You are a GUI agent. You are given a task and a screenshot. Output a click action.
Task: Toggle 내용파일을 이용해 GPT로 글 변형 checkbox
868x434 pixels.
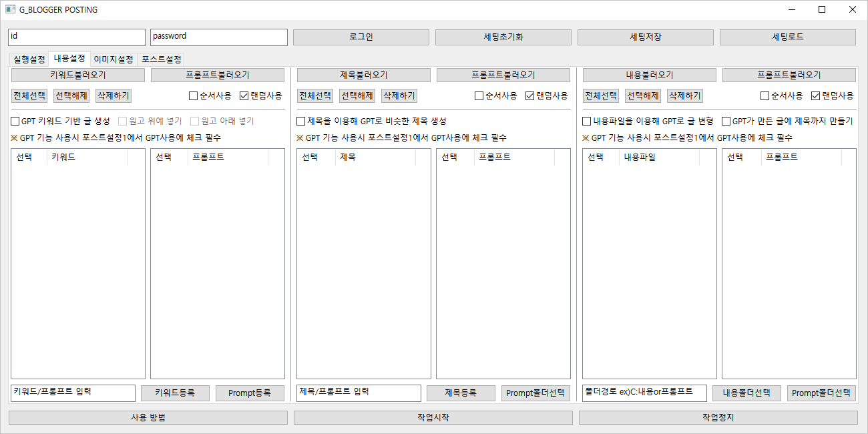pos(587,122)
